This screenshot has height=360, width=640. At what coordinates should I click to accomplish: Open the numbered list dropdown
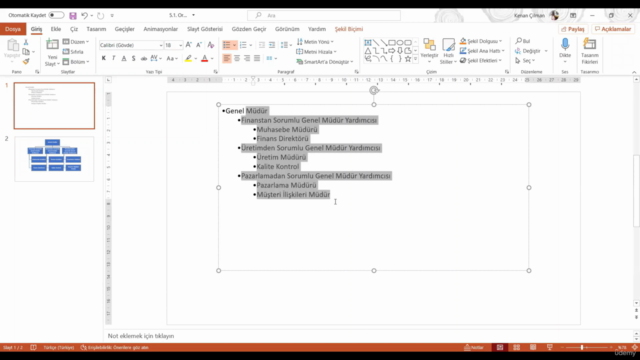(251, 45)
